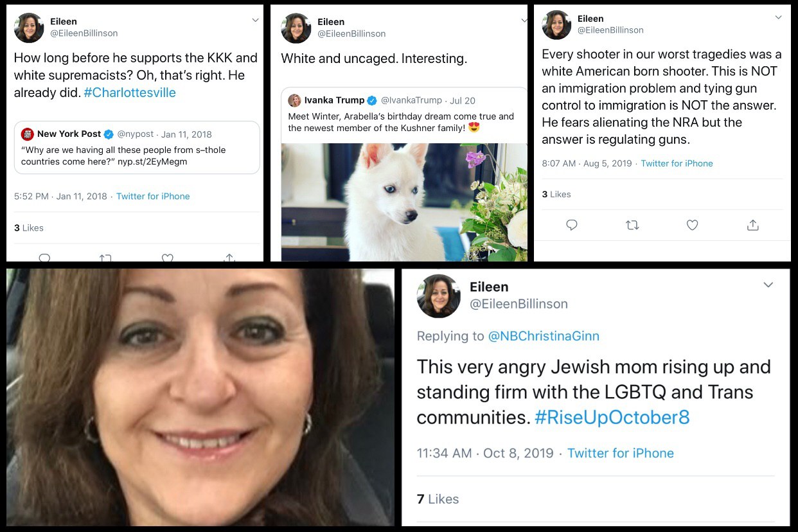
Task: Click Eileen's profile avatar on the RiseUpOctober8 tweet
Action: (439, 296)
